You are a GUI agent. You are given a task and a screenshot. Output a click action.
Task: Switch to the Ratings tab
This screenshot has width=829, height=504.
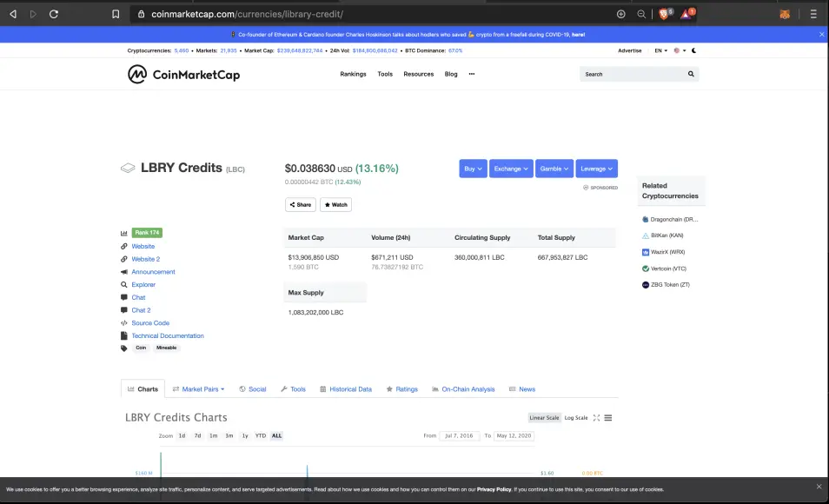click(401, 389)
